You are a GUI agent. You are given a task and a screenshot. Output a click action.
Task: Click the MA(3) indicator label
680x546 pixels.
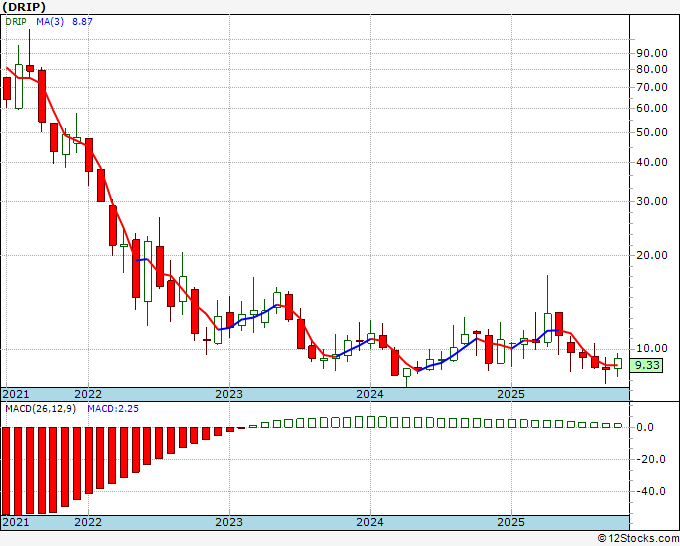tap(50, 22)
